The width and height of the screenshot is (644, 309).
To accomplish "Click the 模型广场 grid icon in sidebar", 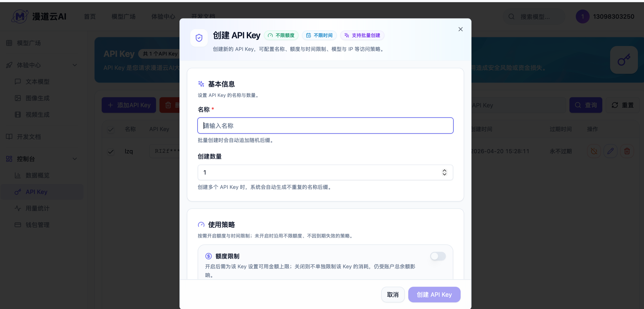I will (x=9, y=43).
